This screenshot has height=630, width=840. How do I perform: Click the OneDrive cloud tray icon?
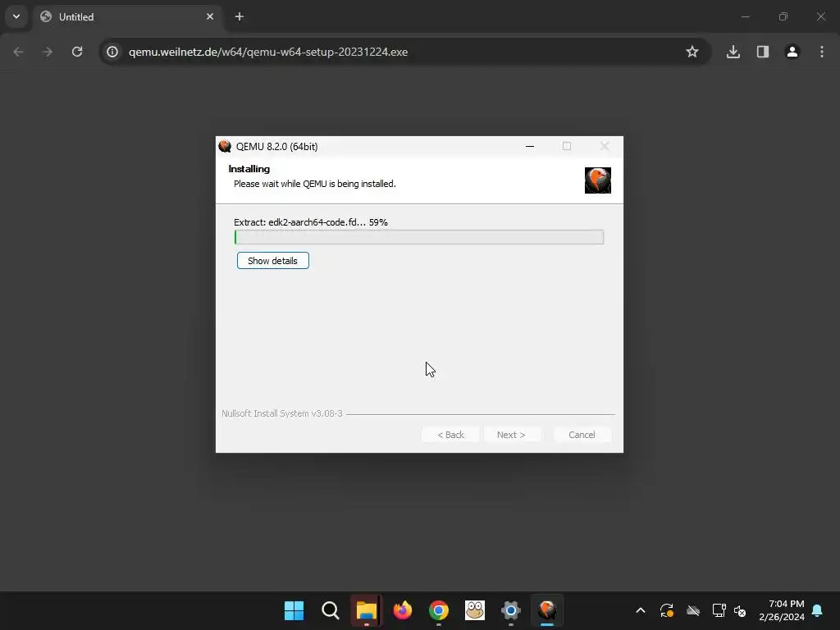693,610
